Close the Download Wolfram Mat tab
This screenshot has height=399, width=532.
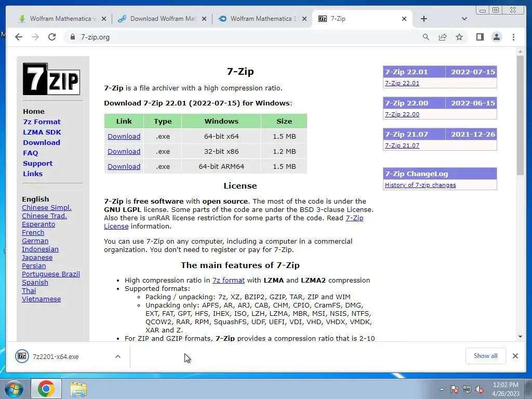[204, 19]
